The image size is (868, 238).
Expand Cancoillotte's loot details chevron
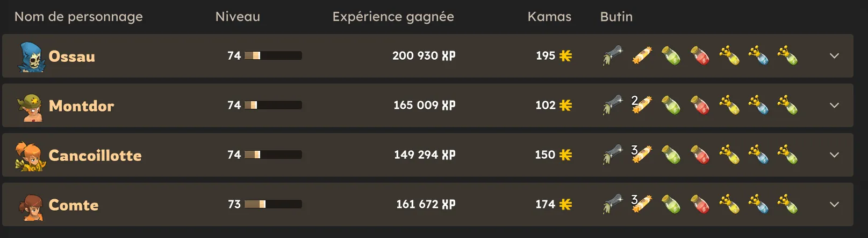click(x=834, y=155)
